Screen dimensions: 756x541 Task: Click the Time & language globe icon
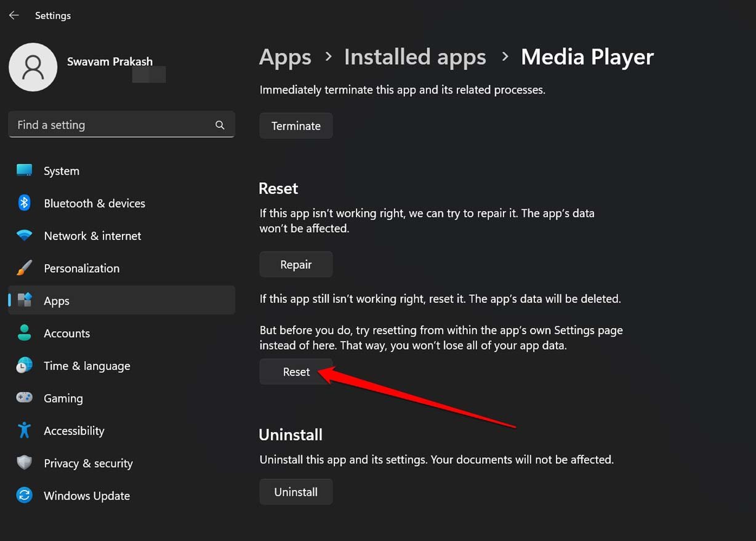click(25, 366)
